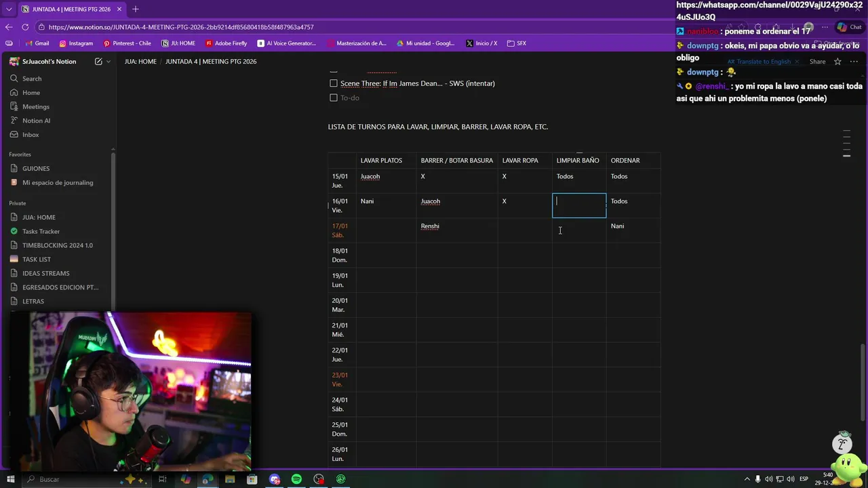Open the JU: HOME bookmark
868x488 pixels.
pos(178,43)
